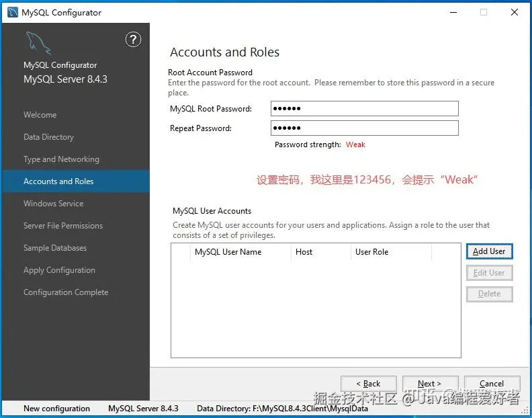
Task: Open the Data Directory step
Action: 48,137
